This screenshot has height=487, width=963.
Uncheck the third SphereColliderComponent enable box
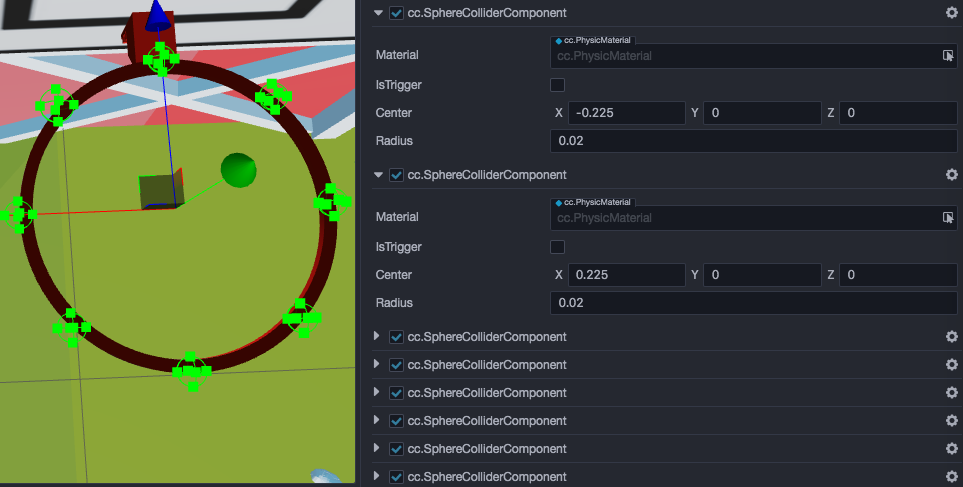pyautogui.click(x=396, y=337)
